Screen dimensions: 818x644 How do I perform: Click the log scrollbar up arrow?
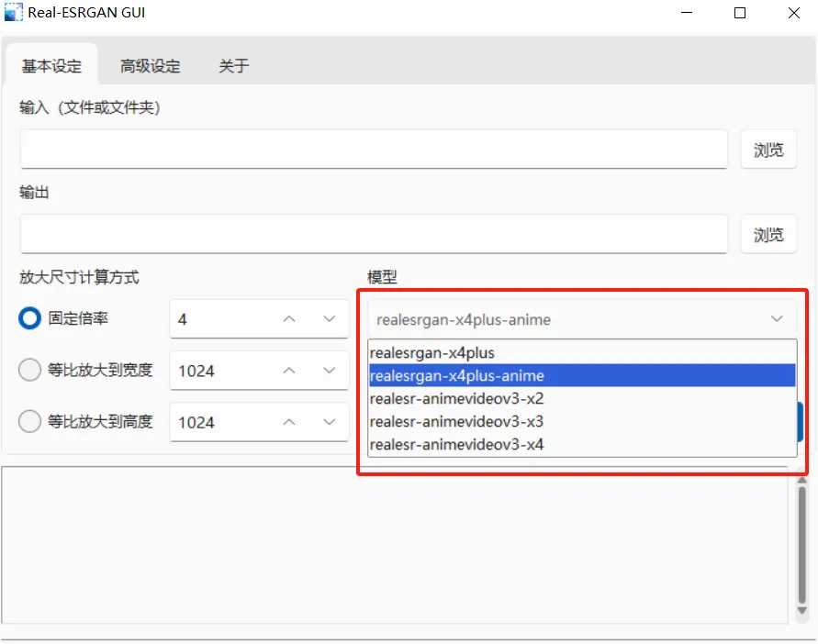pyautogui.click(x=801, y=480)
